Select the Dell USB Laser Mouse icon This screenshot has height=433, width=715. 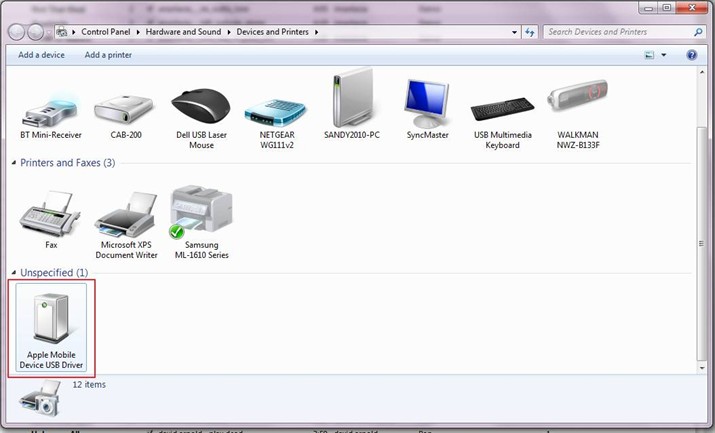[201, 108]
